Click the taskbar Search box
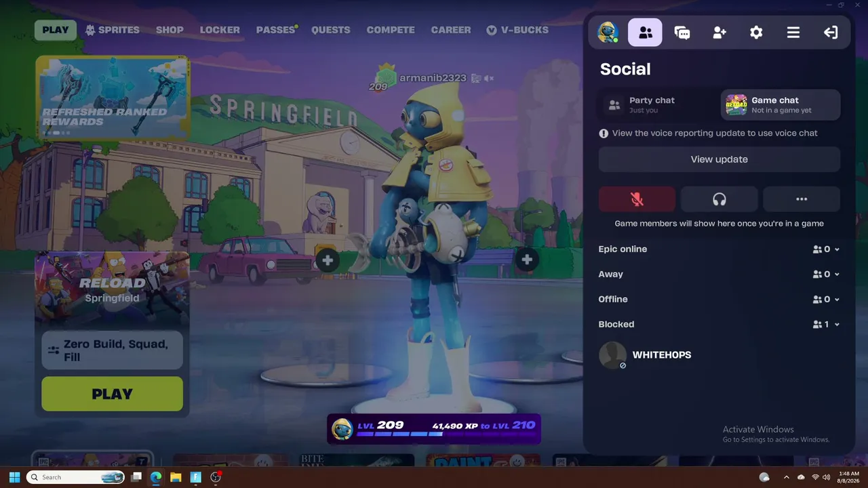Screen dimensions: 868x488 tap(75, 477)
